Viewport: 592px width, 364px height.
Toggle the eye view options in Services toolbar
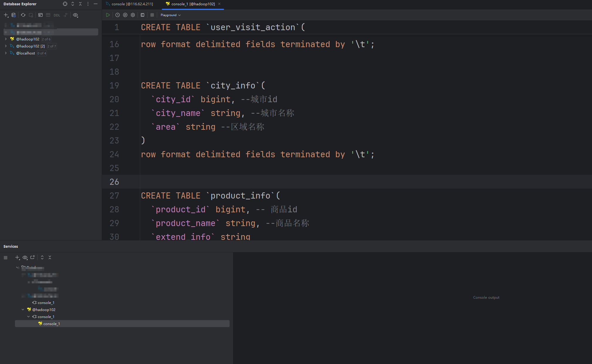pyautogui.click(x=25, y=257)
